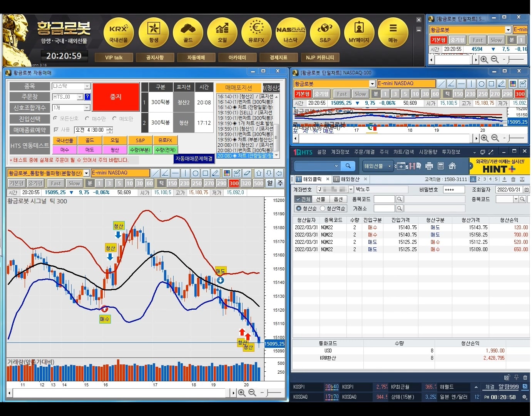Viewport: 532px width, 416px height.
Task: Select the angle line drawing tool in signal chart
Action: (165, 173)
